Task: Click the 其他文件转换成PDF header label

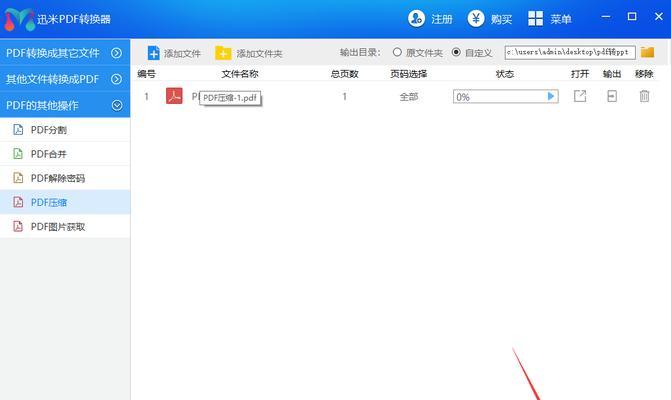Action: pyautogui.click(x=52, y=79)
